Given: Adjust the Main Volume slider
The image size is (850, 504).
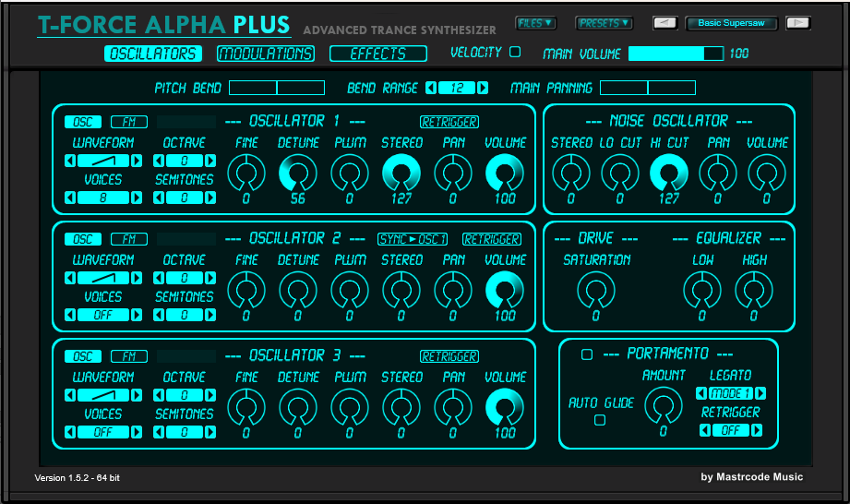Looking at the screenshot, I should pyautogui.click(x=676, y=54).
